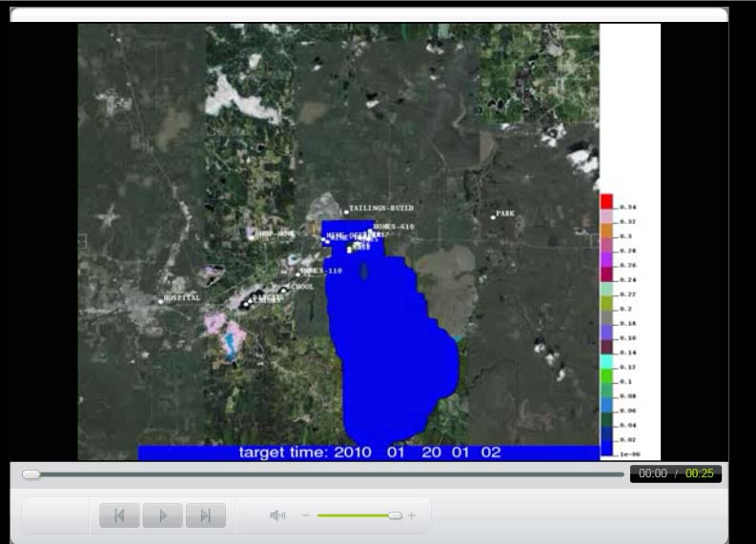Select the HOSPITAL map marker
The height and width of the screenshot is (544, 756).
(160, 300)
